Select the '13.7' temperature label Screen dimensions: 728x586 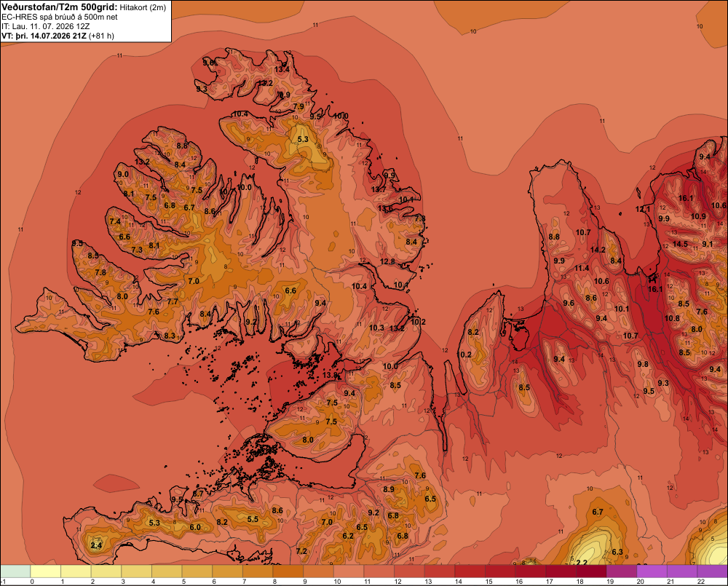tap(379, 189)
